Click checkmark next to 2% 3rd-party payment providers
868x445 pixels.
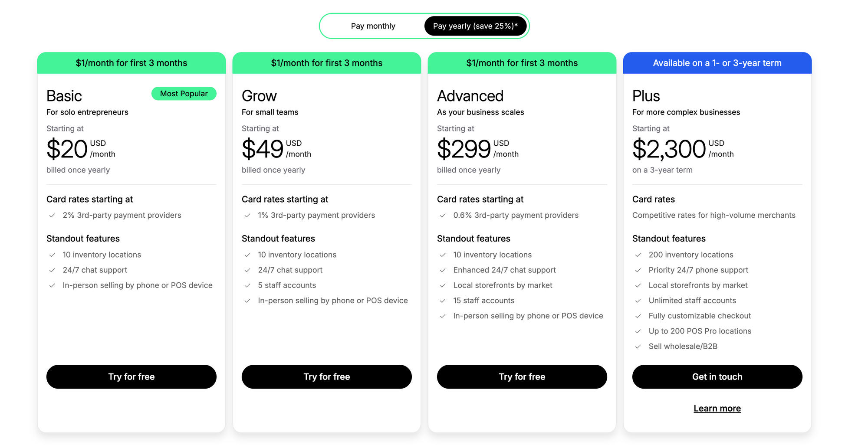click(x=52, y=216)
